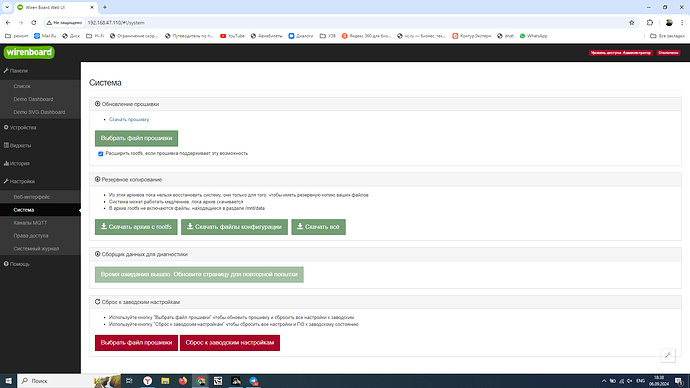Click the Время ожидания вышло button
The width and height of the screenshot is (690, 388).
[199, 275]
